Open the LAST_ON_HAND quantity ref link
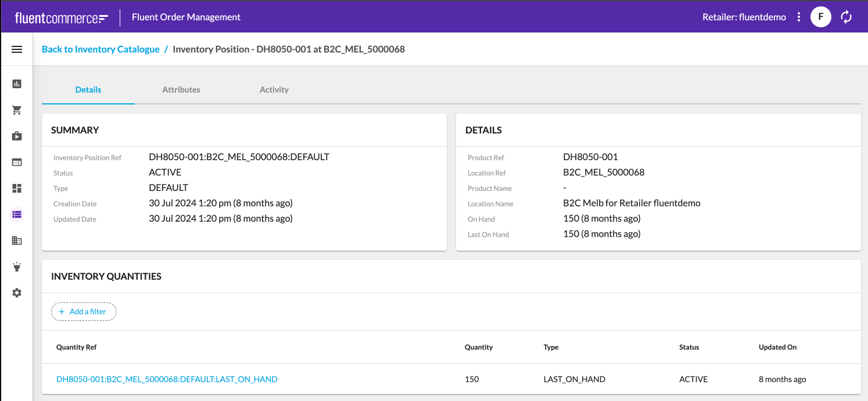 (167, 380)
